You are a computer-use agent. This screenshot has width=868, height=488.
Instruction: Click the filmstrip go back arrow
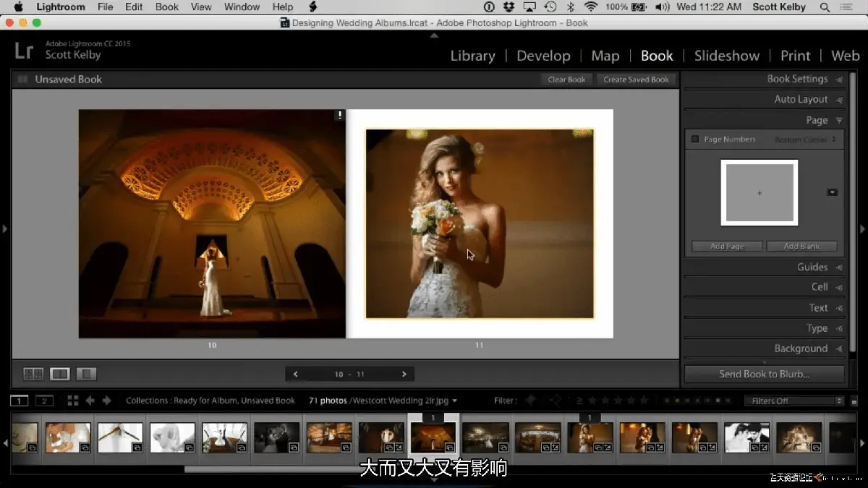(x=90, y=401)
